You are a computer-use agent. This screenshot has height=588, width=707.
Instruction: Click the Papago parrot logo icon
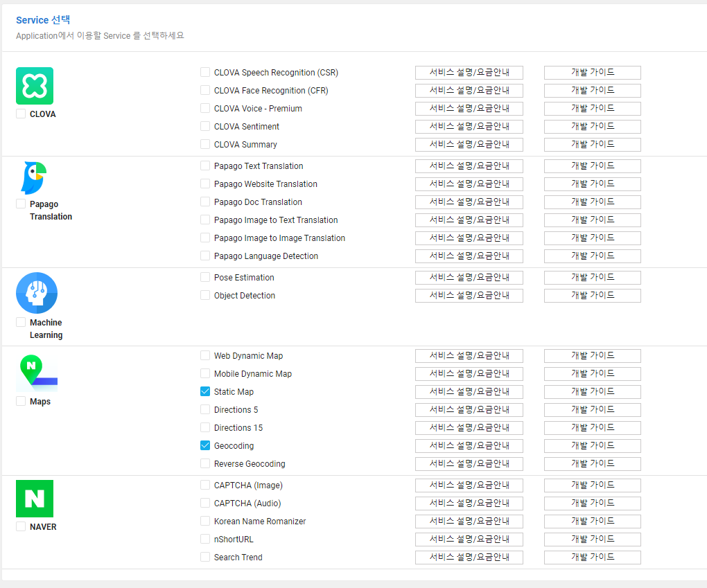[x=34, y=178]
